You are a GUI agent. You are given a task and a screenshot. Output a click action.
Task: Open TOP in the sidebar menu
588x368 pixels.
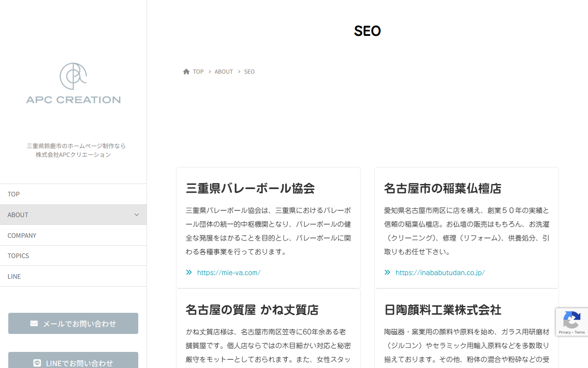point(14,194)
